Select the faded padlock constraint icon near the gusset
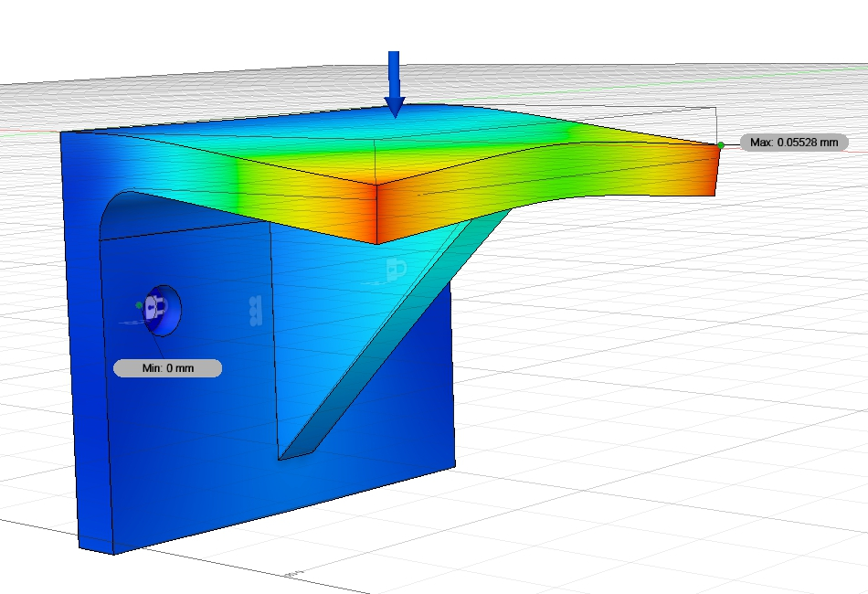Screen dimensions: 868x594 click(395, 269)
